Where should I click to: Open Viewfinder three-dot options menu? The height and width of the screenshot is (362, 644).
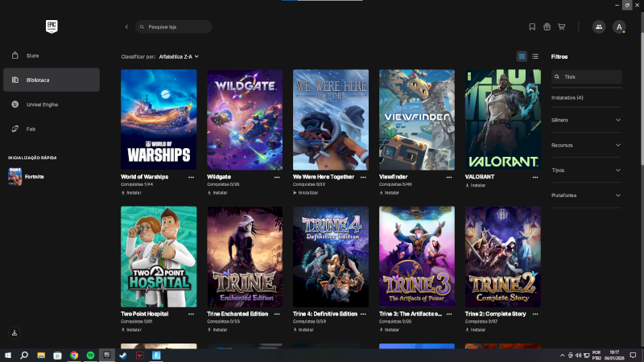coord(449,177)
